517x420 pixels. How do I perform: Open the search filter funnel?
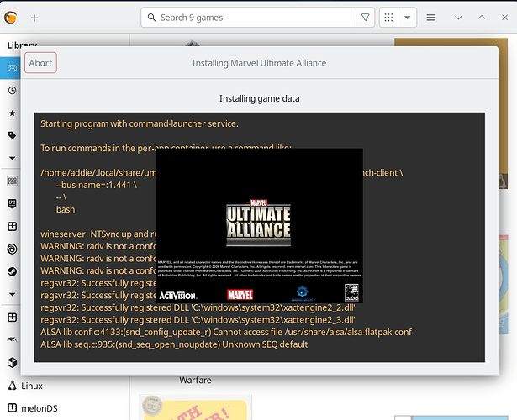(366, 18)
